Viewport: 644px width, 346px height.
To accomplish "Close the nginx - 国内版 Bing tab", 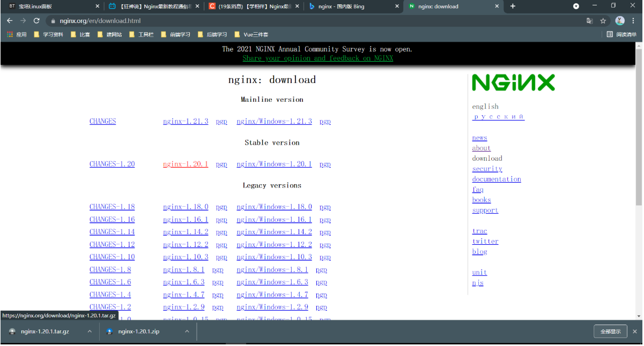I will tap(397, 6).
